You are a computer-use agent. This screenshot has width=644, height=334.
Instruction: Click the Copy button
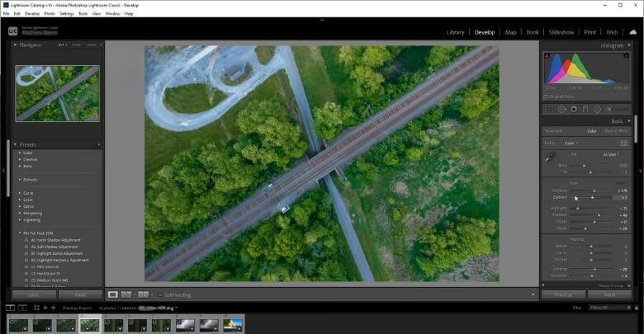coord(34,294)
